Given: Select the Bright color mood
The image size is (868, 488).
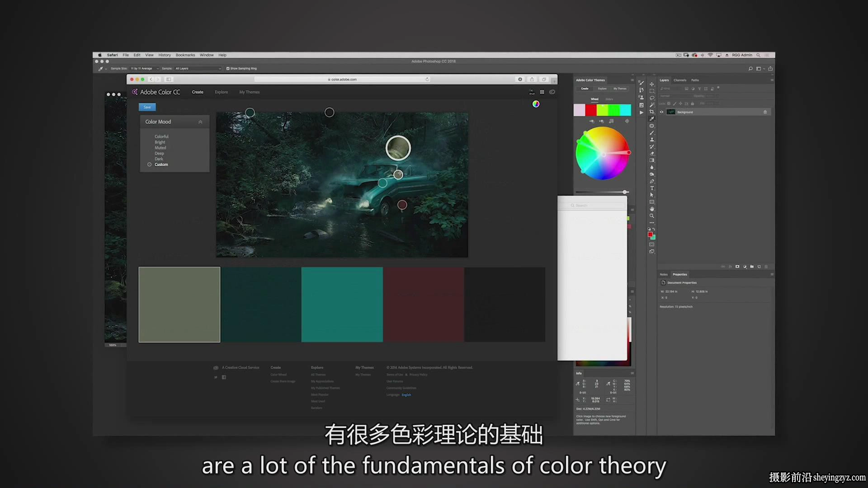Looking at the screenshot, I should tap(160, 142).
